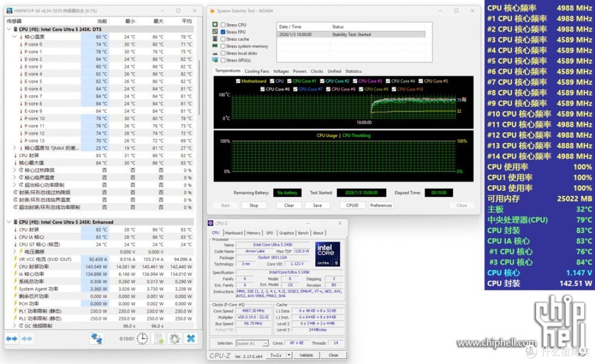
Task: Expand the 电压偏移 row
Action: coord(14,252)
